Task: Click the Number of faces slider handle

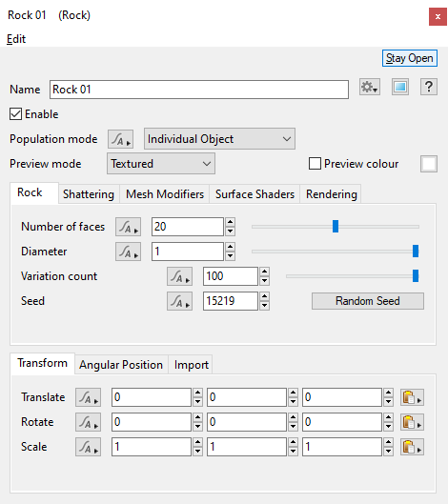Action: [x=336, y=227]
